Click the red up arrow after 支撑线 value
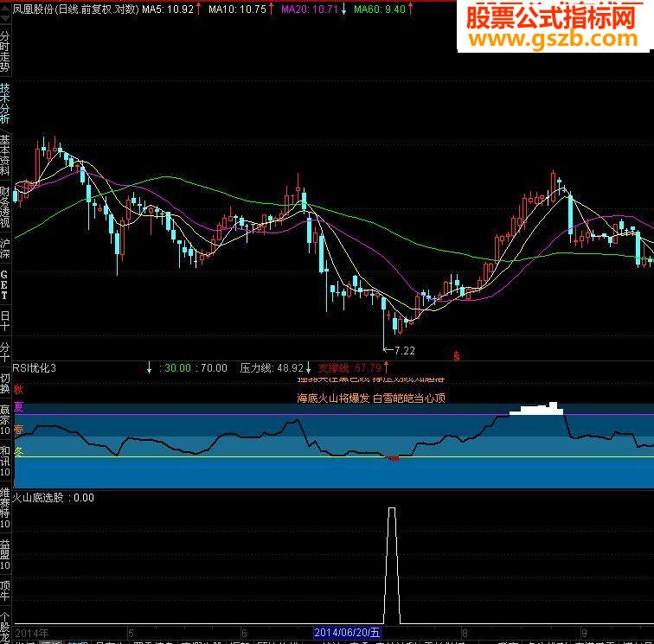 (386, 367)
